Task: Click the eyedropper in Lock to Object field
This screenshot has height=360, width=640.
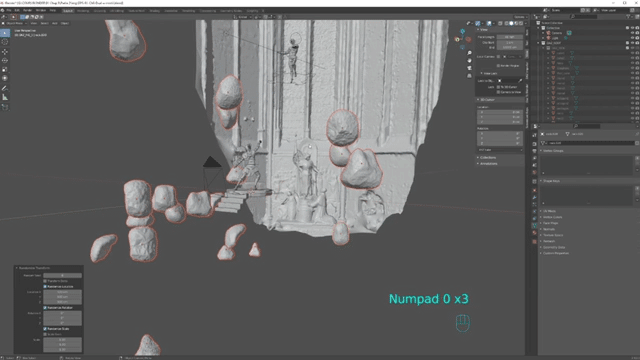Action: click(520, 80)
